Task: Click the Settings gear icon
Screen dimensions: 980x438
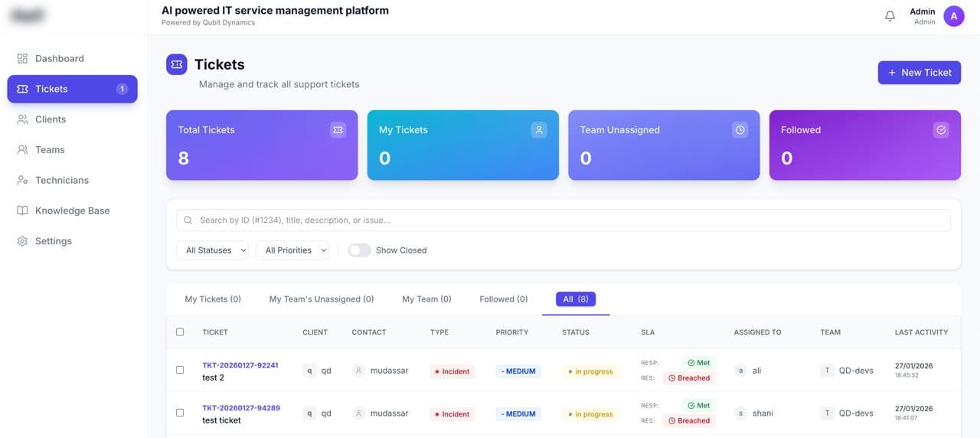Action: click(x=22, y=241)
